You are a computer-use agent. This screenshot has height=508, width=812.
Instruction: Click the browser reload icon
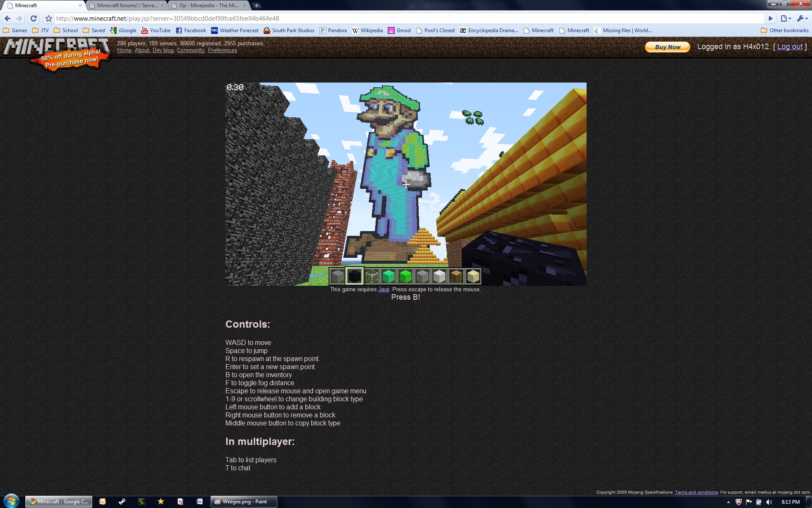click(33, 18)
